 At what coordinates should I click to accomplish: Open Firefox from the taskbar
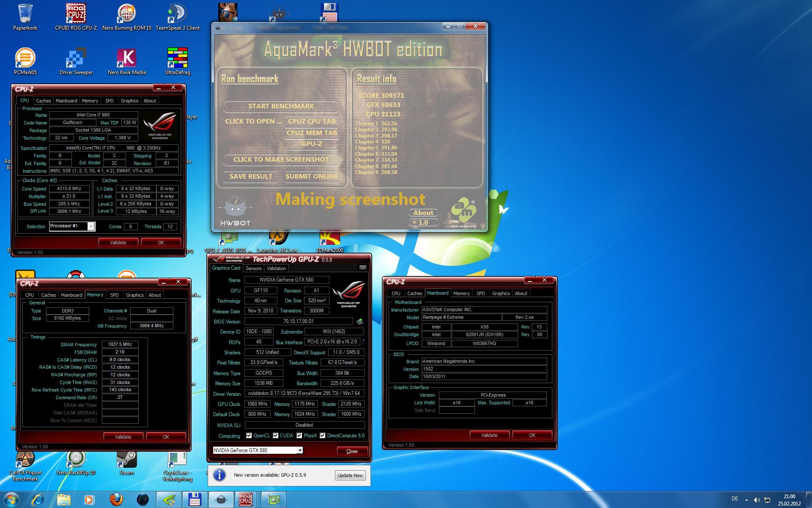117,500
